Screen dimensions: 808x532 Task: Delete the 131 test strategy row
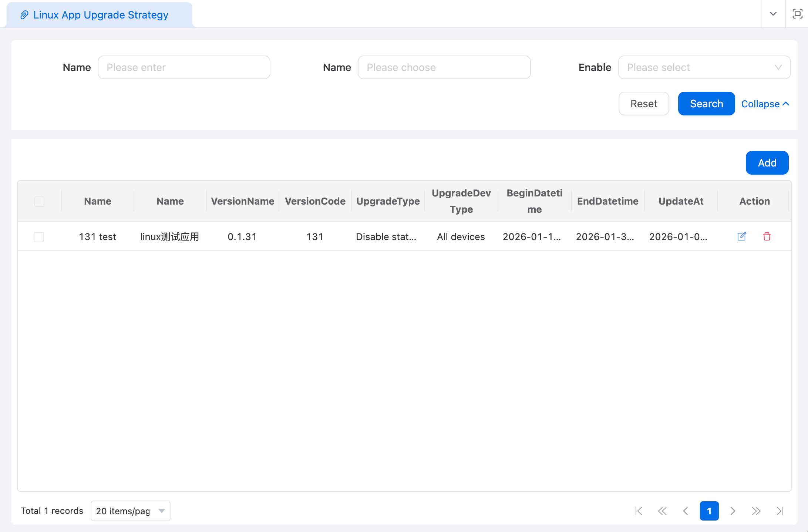pyautogui.click(x=767, y=236)
